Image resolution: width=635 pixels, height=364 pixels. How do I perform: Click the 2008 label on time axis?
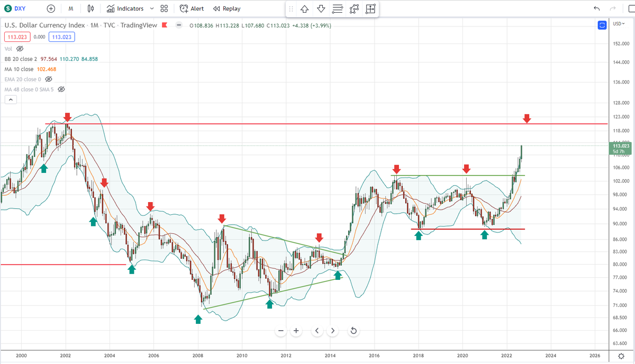pos(198,356)
